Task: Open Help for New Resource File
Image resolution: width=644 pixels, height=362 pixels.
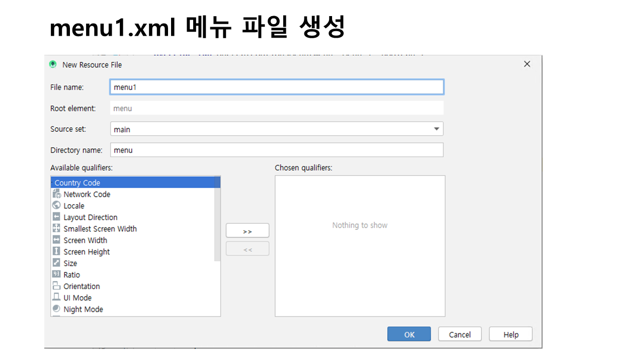Action: (511, 334)
